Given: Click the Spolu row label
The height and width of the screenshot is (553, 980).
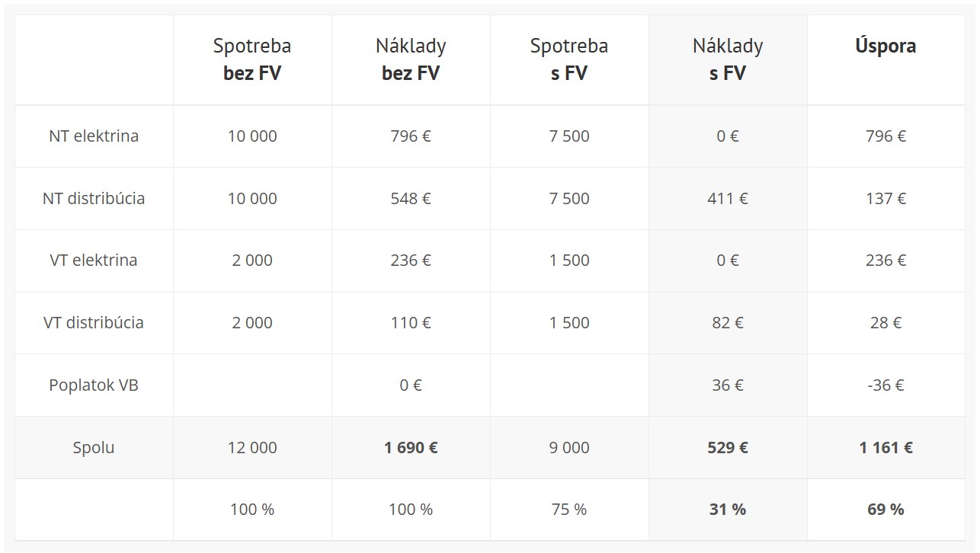Looking at the screenshot, I should click(x=94, y=448).
